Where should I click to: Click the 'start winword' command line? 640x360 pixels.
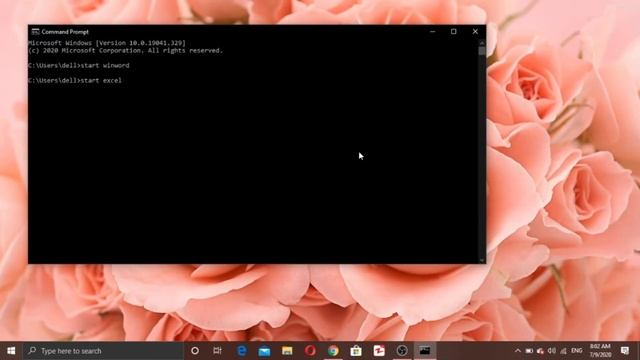79,65
